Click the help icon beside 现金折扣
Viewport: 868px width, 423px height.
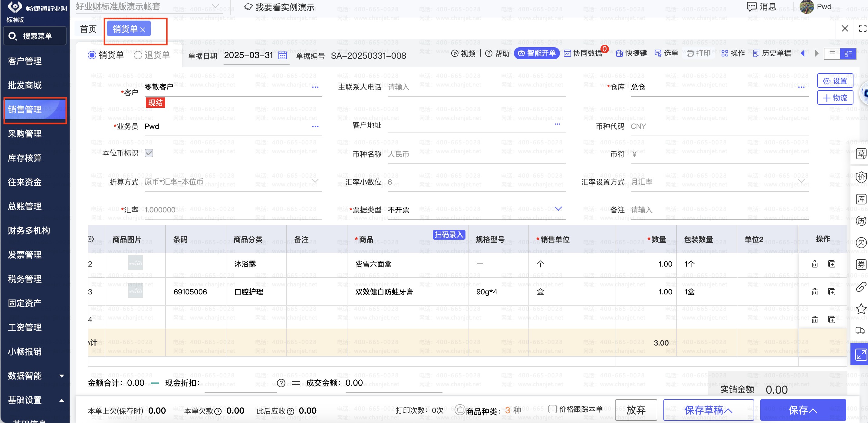point(281,383)
